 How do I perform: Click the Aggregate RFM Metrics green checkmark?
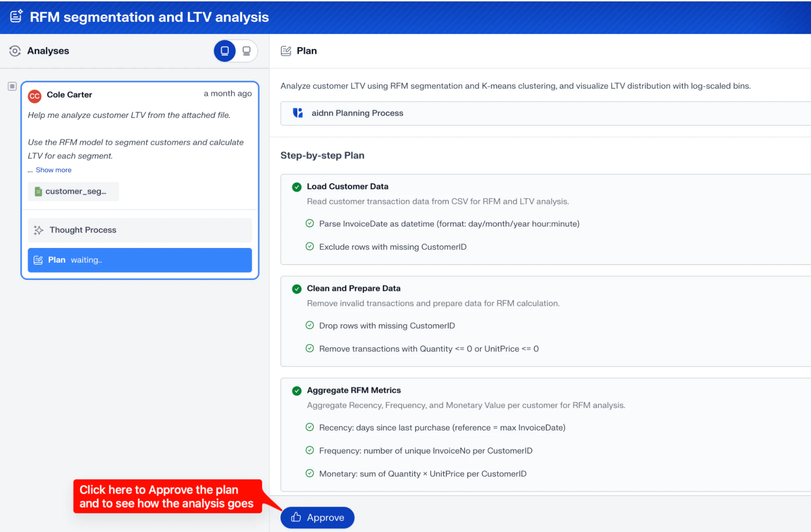tap(297, 390)
